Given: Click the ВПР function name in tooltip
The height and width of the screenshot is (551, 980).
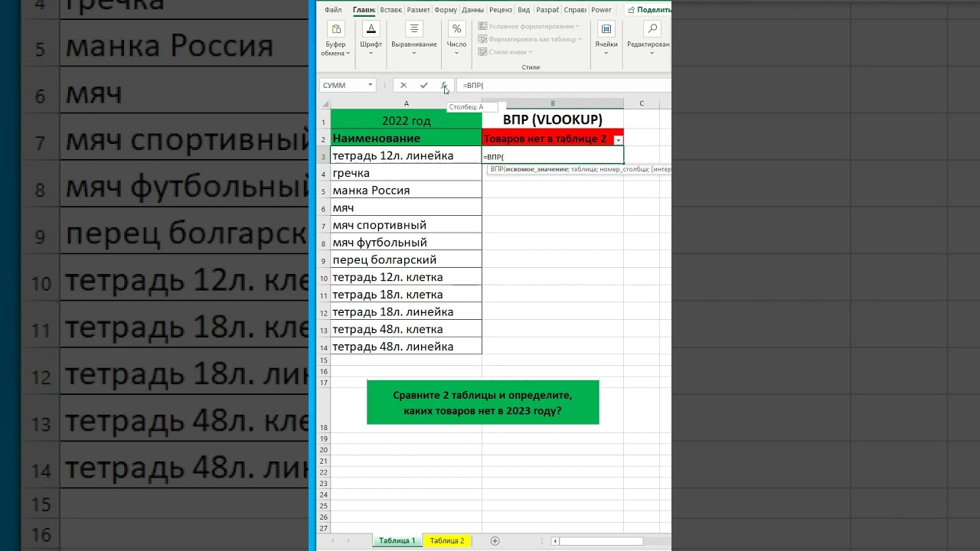Looking at the screenshot, I should pos(496,169).
